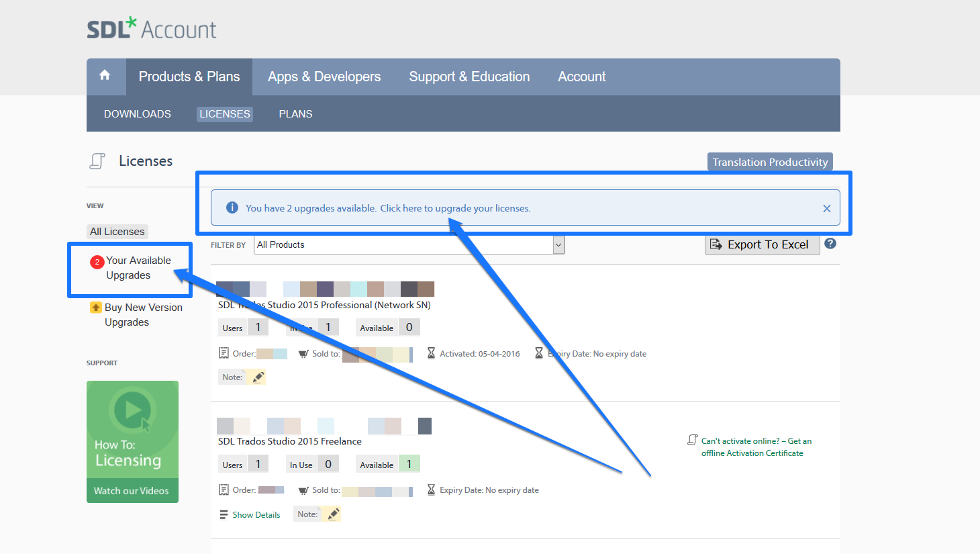Click the SDL Account logo
The height and width of the screenshot is (554, 980).
pyautogui.click(x=152, y=29)
